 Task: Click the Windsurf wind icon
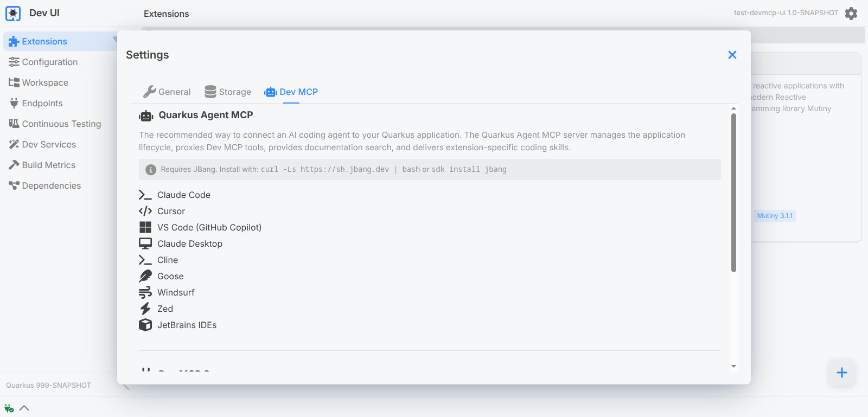(145, 293)
